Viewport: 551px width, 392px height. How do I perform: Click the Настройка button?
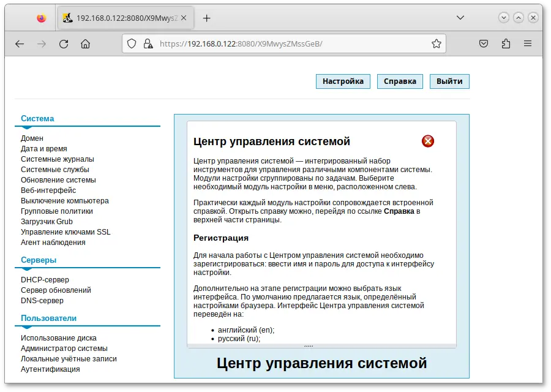(342, 81)
